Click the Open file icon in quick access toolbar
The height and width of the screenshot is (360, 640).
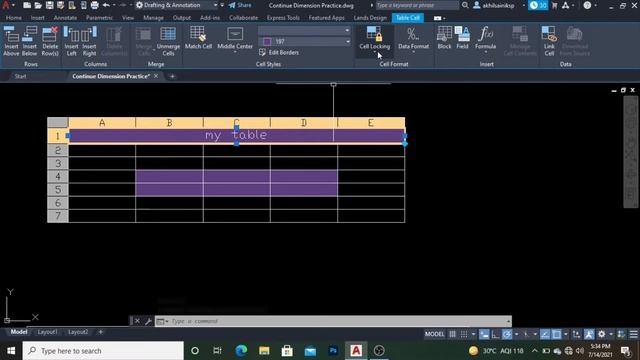38,5
